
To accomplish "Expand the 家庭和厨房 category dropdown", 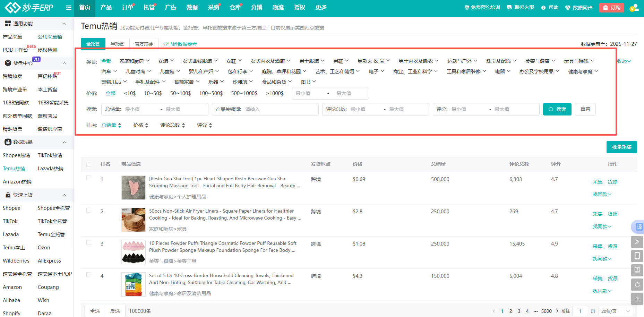I will point(134,61).
